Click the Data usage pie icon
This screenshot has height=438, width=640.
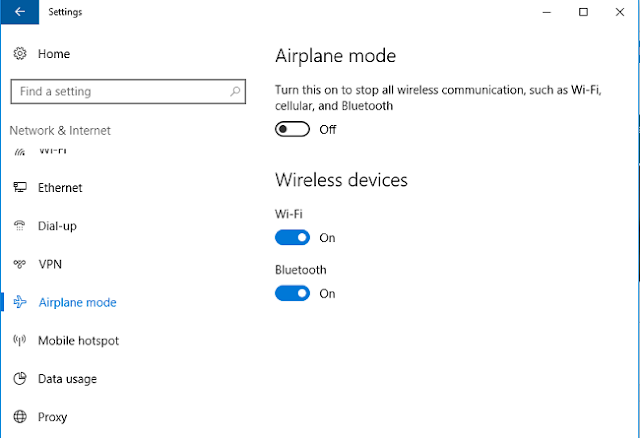click(x=20, y=378)
